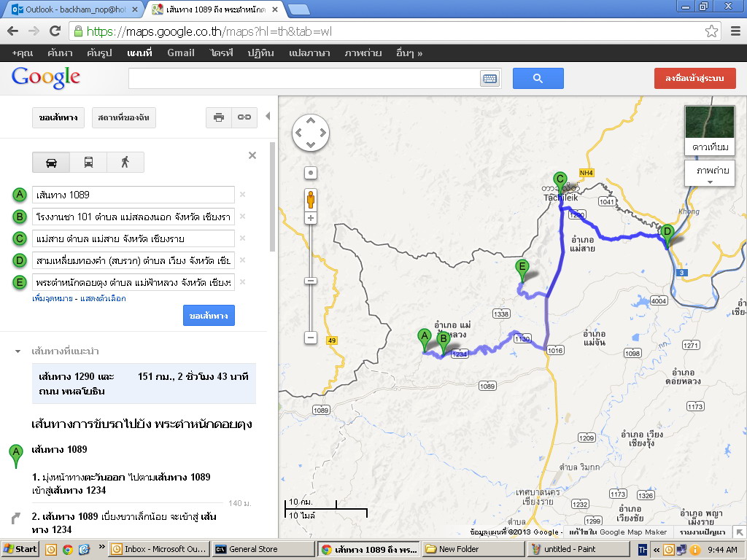The height and width of the screenshot is (560, 747).
Task: Click the zoom slider handle
Action: [x=311, y=281]
